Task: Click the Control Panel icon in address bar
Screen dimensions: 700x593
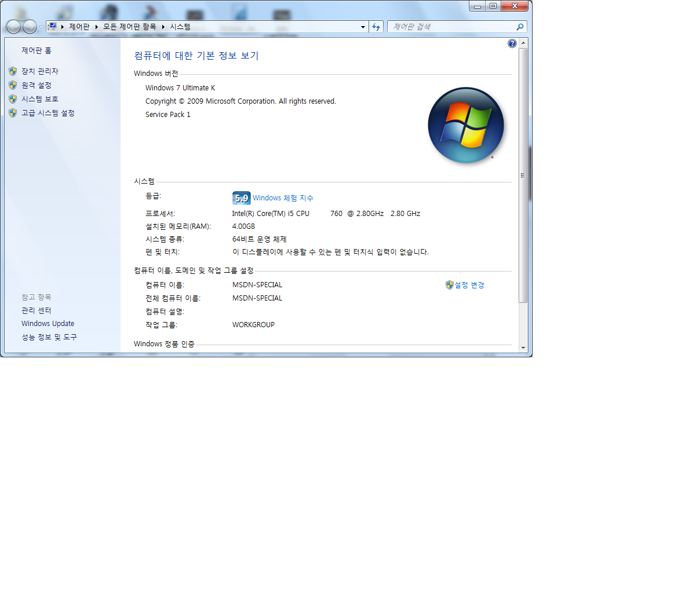Action: (52, 27)
